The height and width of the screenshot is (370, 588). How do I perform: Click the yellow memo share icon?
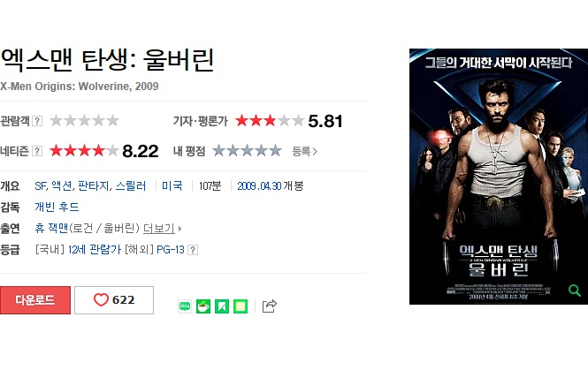241,306
